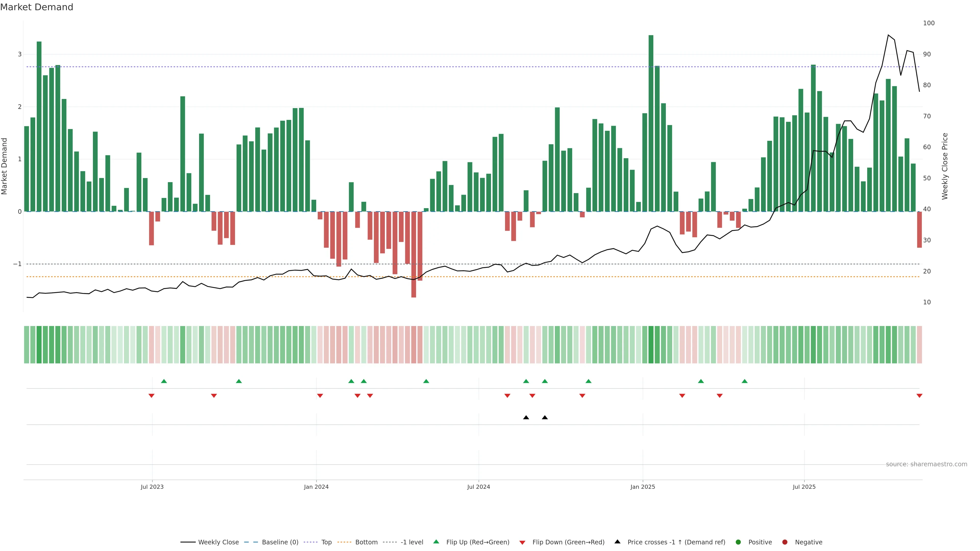The image size is (980, 551).
Task: Click the deepest red bar below -1 level
Action: click(413, 255)
